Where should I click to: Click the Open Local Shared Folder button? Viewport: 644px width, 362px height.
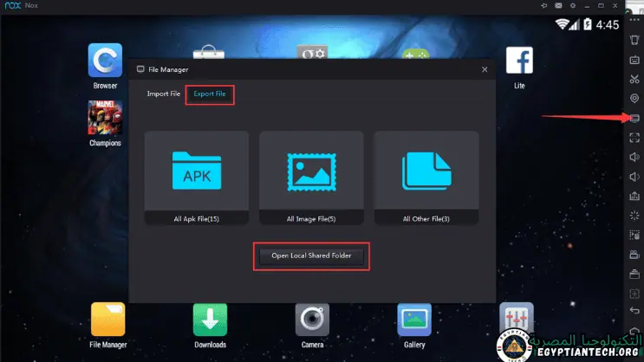[x=311, y=255]
